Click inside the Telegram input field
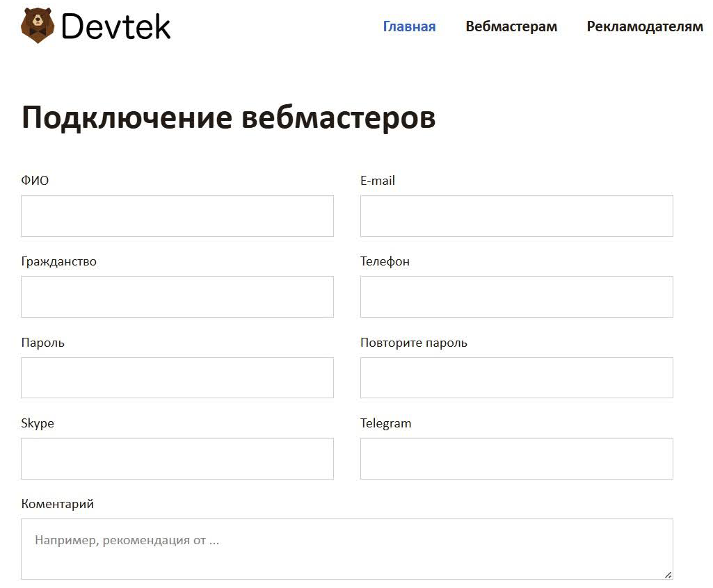This screenshot has width=713, height=588. pyautogui.click(x=515, y=458)
